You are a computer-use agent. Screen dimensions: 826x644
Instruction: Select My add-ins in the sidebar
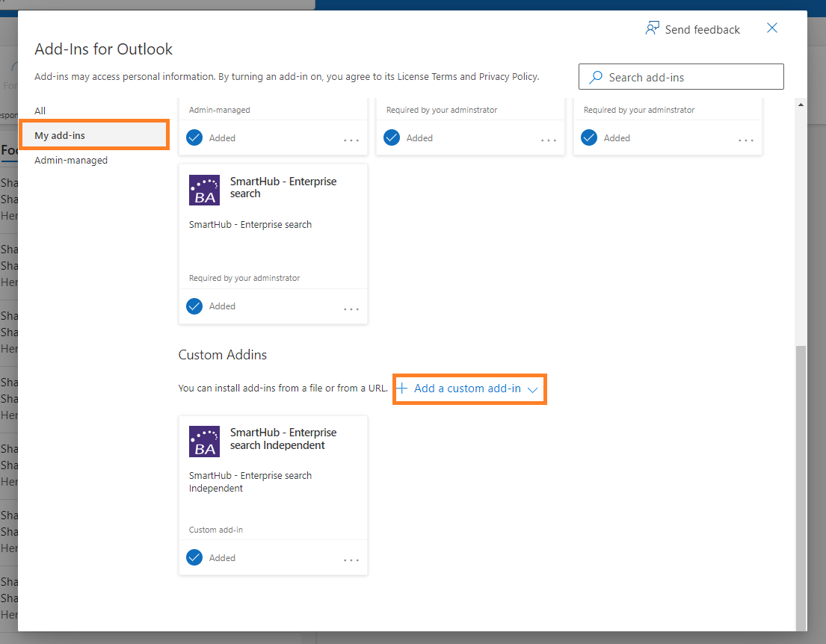[60, 135]
